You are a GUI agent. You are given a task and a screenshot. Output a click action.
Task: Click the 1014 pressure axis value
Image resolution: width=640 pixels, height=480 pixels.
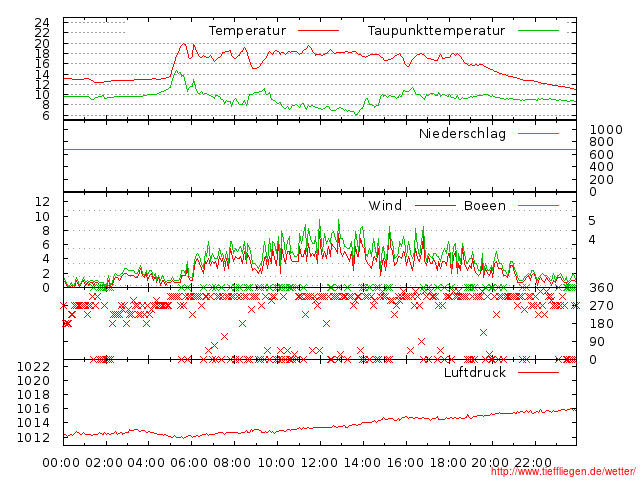[x=33, y=423]
